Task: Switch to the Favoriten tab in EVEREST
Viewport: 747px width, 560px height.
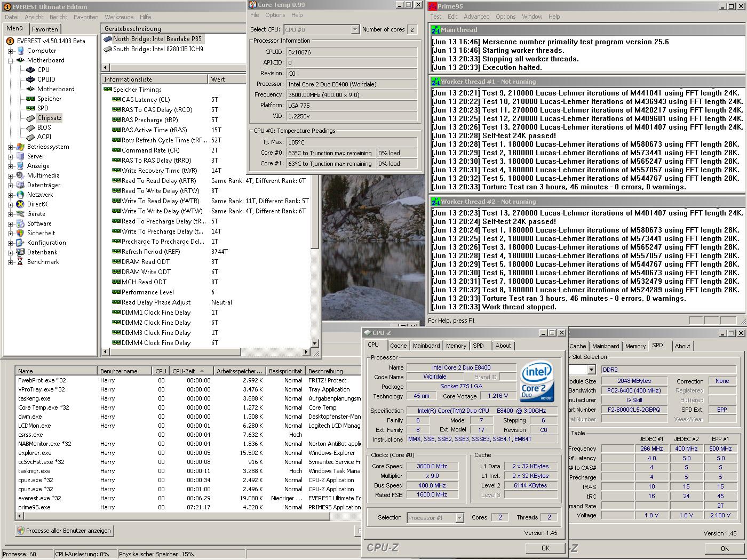Action: tap(45, 29)
